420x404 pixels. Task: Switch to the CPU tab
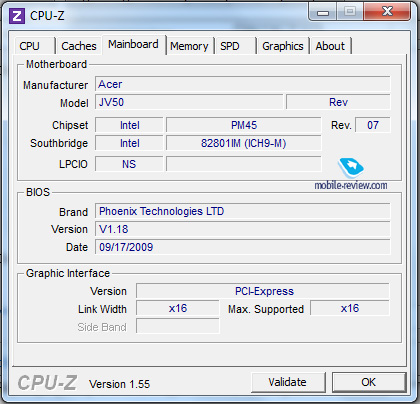point(35,46)
